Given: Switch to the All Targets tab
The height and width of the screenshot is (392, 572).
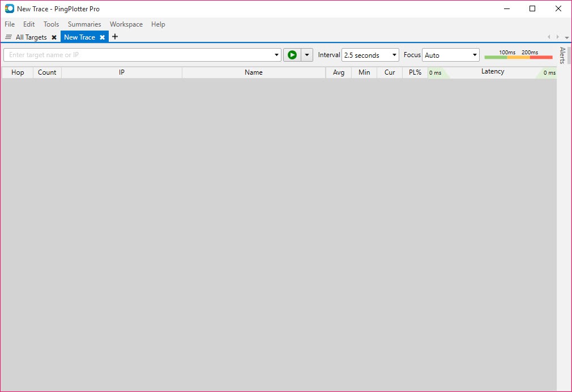Looking at the screenshot, I should pyautogui.click(x=31, y=37).
